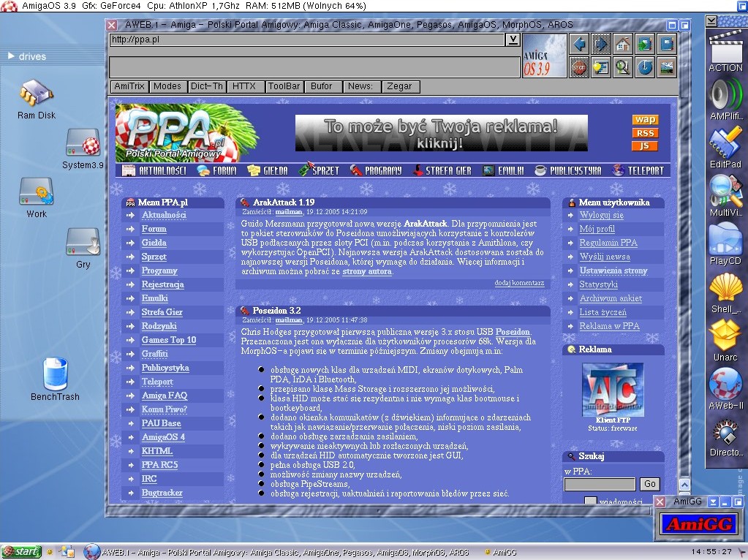This screenshot has width=748, height=560.
Task: Click the JS badge on PPA header
Action: pyautogui.click(x=645, y=146)
